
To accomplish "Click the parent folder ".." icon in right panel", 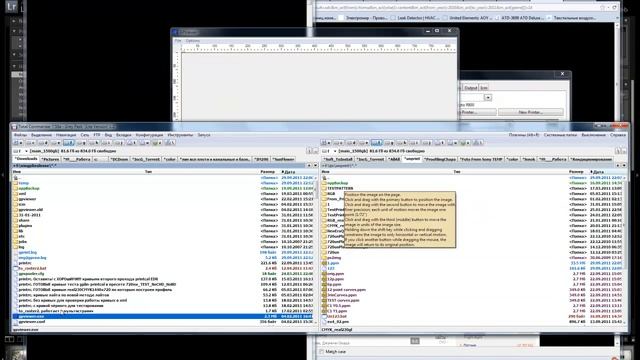I will pos(324,178).
